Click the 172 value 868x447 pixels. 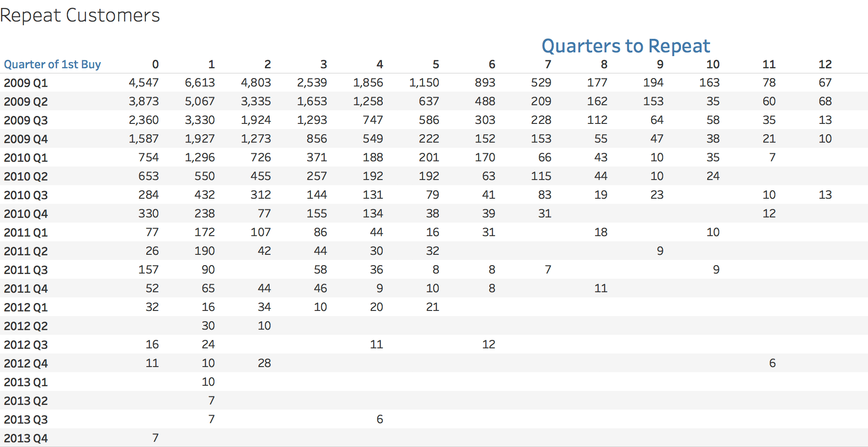pos(205,232)
